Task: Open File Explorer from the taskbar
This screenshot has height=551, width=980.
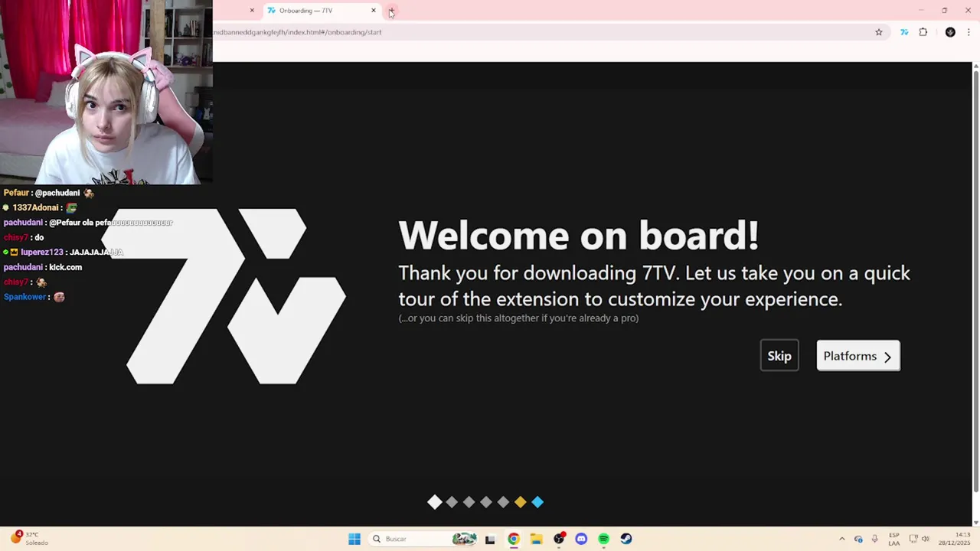Action: point(536,539)
